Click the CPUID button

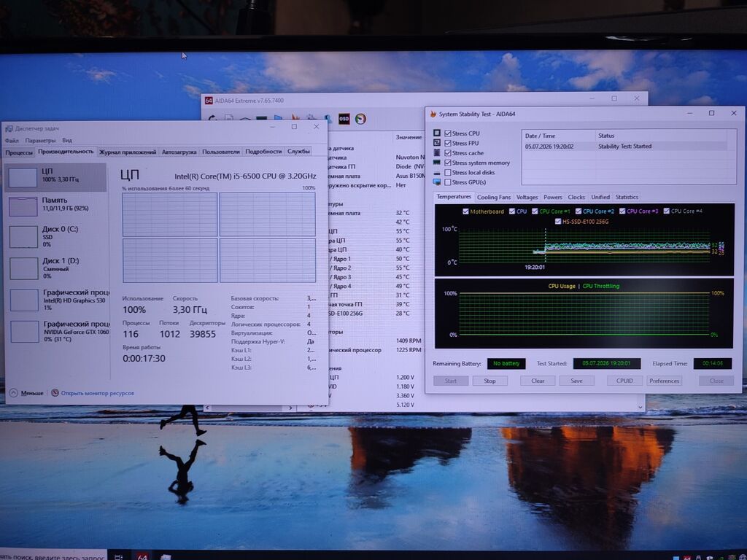click(624, 381)
